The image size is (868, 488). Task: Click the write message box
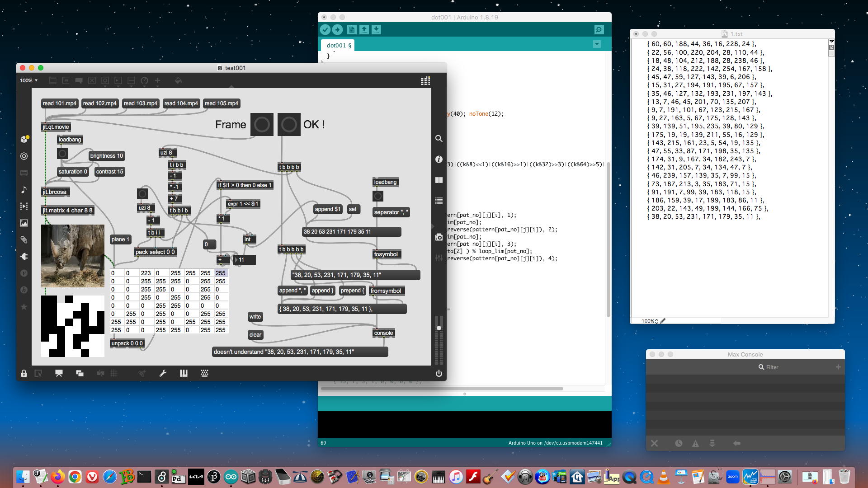click(x=255, y=317)
